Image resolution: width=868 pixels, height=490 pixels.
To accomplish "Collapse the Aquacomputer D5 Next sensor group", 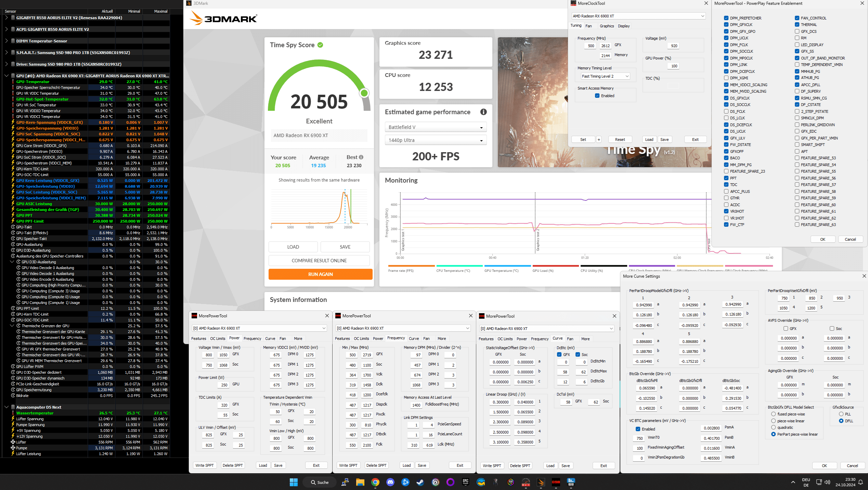I will 7,407.
